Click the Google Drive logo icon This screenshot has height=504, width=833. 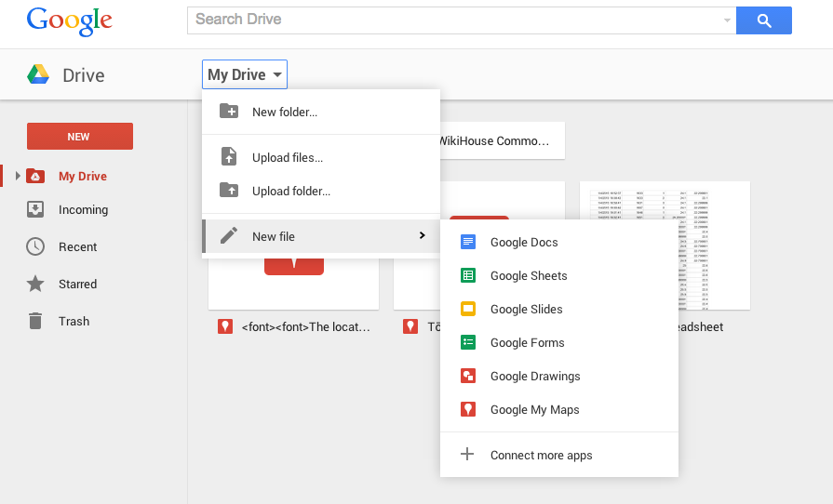38,75
